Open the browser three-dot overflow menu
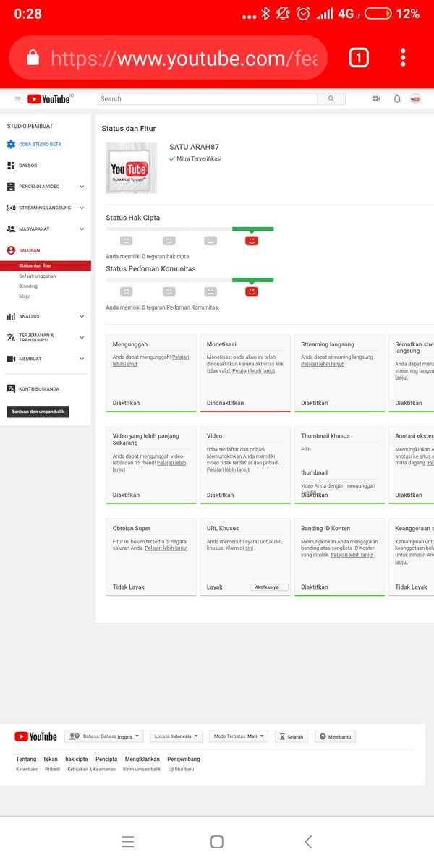Viewport: 434px width, 868px height. 403,58
